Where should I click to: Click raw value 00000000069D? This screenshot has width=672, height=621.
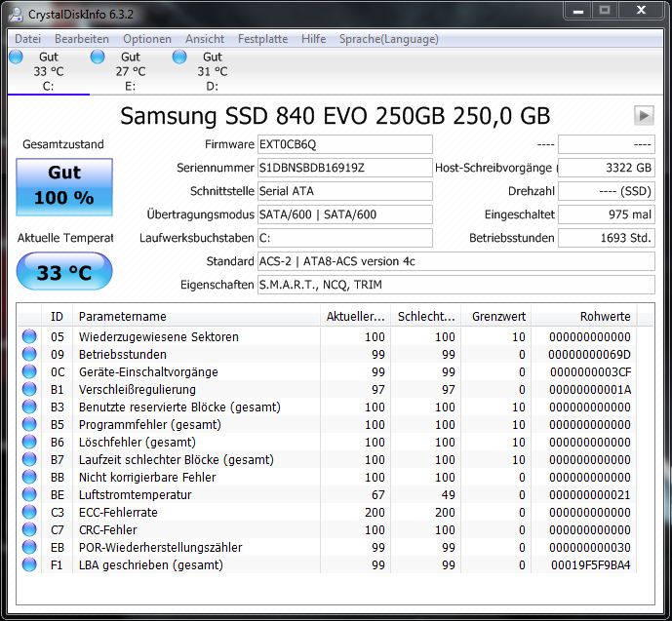click(590, 355)
